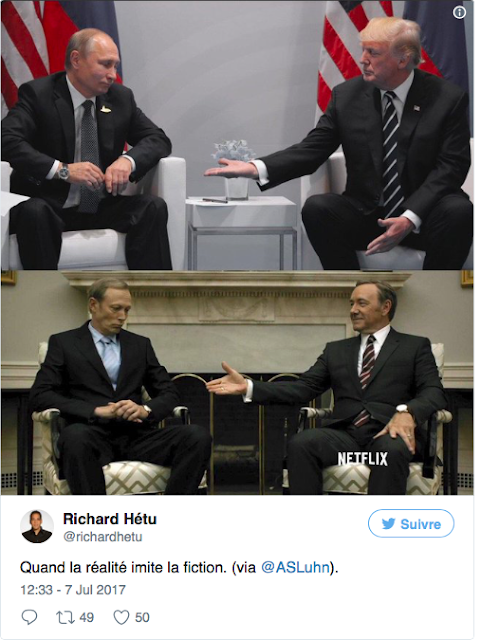Click the reply speech bubble icon
Image resolution: width=481 pixels, height=640 pixels.
(29, 617)
